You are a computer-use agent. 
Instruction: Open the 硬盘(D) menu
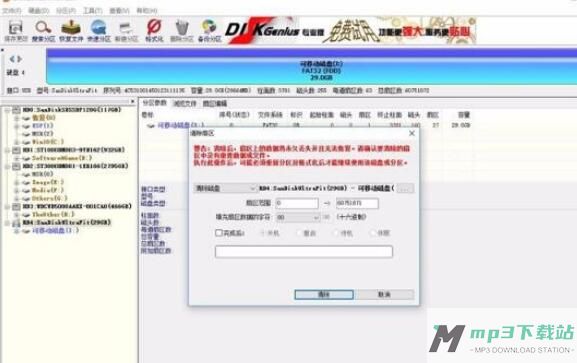tap(39, 11)
